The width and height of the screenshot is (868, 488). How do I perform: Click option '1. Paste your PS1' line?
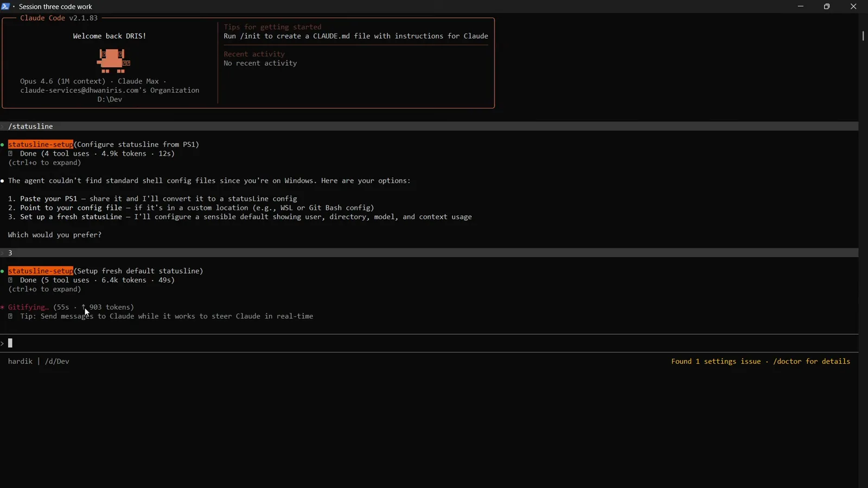click(152, 199)
